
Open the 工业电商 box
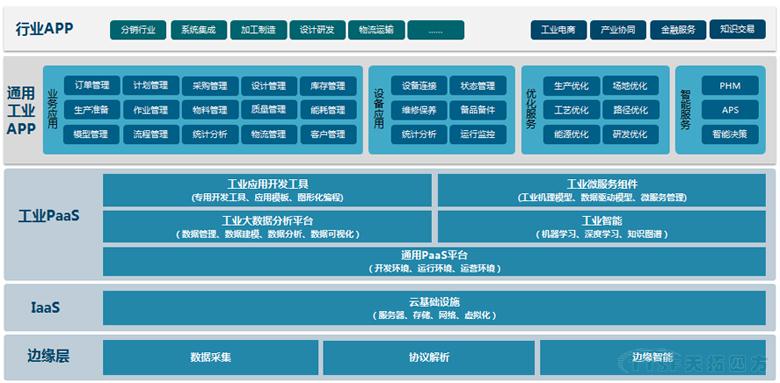558,30
